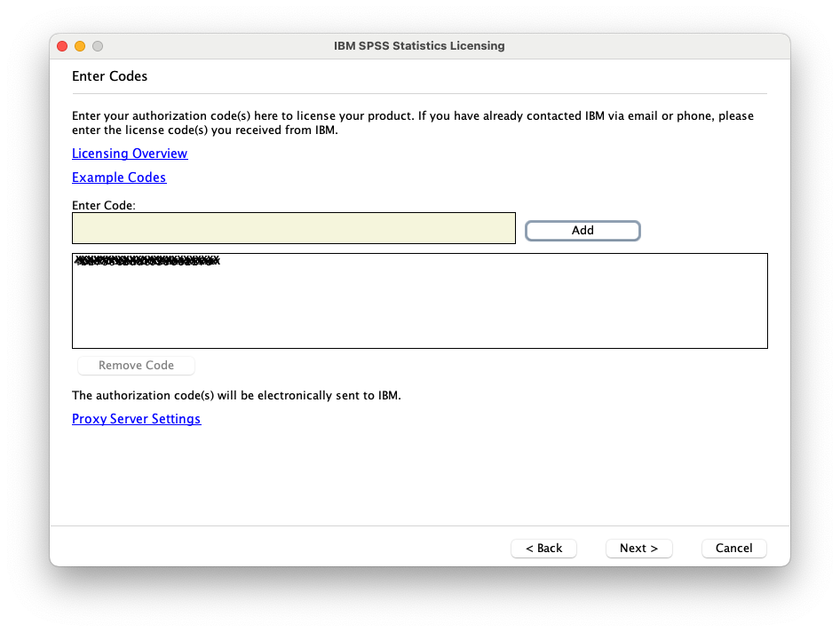Open the Example Codes link
This screenshot has width=840, height=632.
[x=119, y=178]
